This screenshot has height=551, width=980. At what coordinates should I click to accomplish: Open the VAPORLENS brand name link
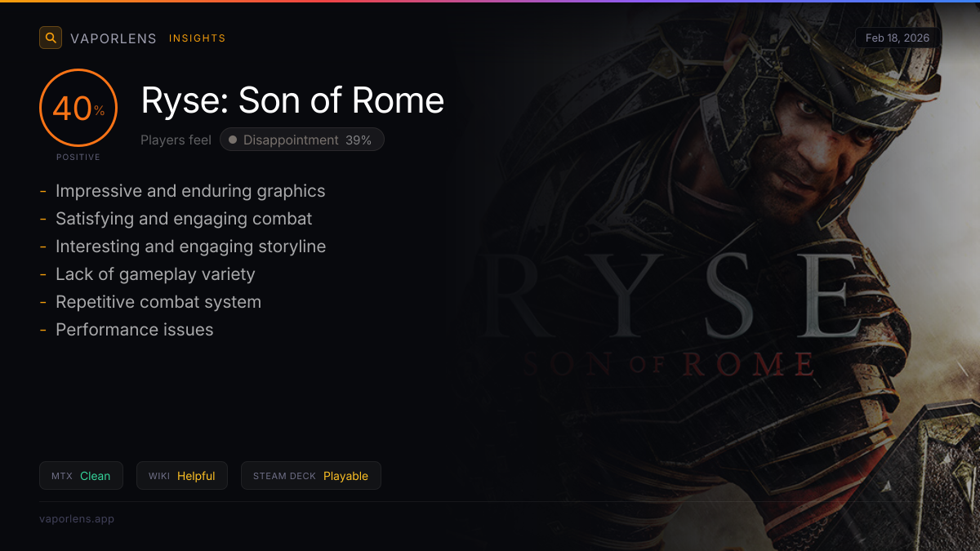[114, 38]
